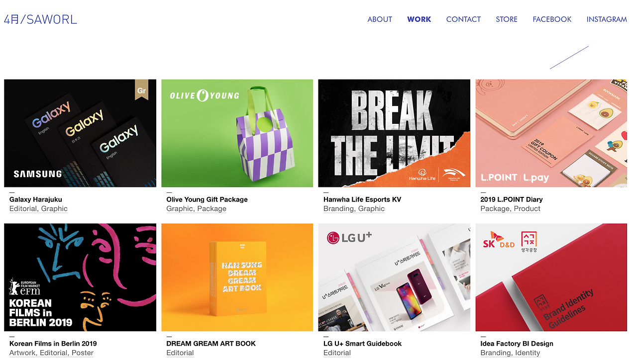View the red Brand Identity Guidelines image
Image resolution: width=637 pixels, height=364 pixels.
[551, 277]
